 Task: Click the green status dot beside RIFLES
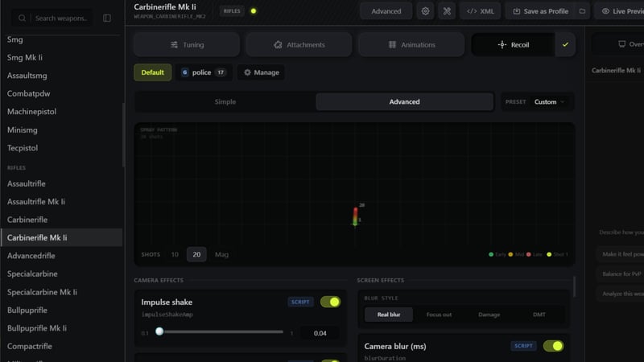click(254, 11)
